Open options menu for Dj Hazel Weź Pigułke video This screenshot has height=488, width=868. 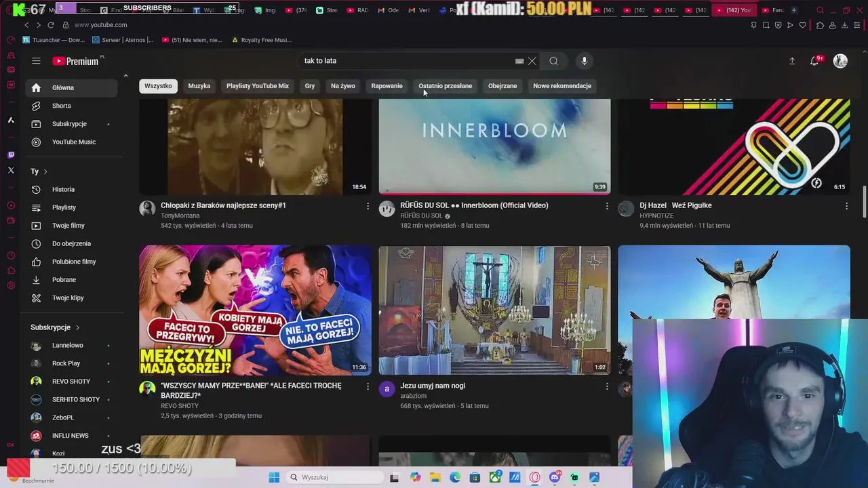(x=846, y=206)
